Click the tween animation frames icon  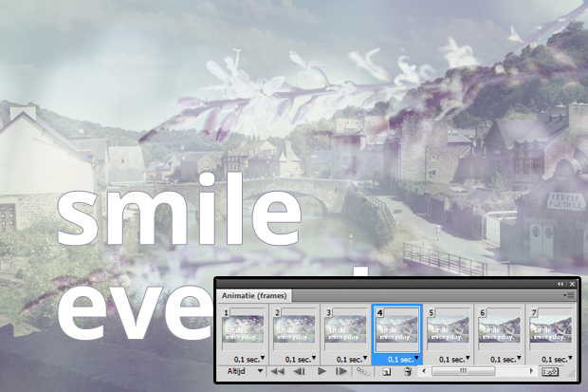(x=363, y=371)
